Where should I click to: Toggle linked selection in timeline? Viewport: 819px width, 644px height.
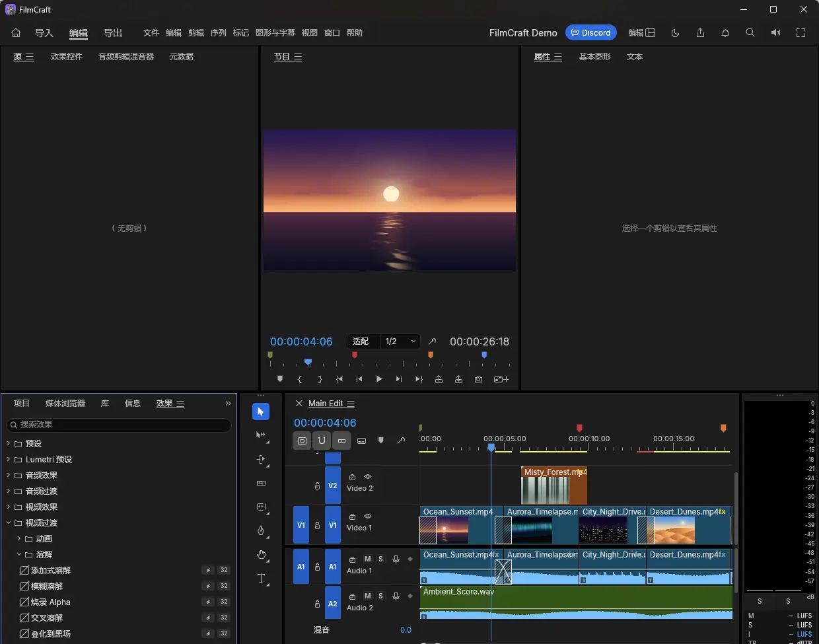pyautogui.click(x=341, y=441)
